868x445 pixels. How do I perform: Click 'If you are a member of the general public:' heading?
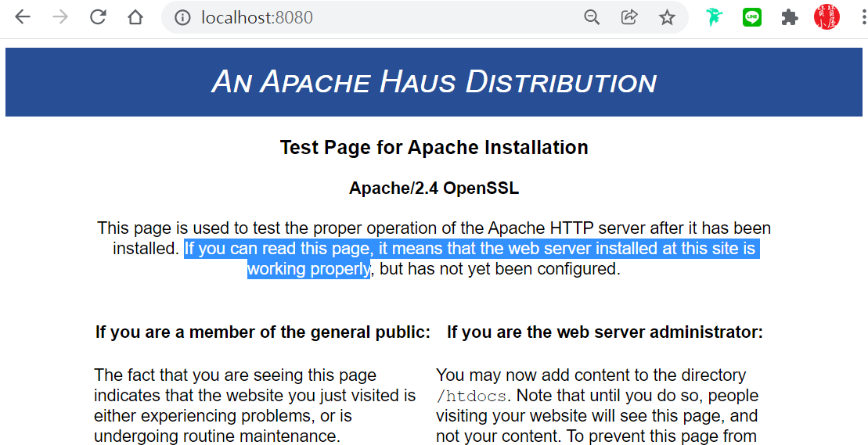(263, 332)
